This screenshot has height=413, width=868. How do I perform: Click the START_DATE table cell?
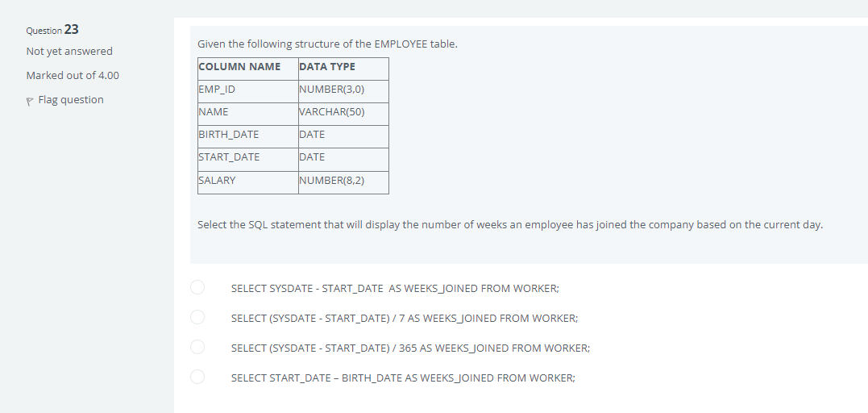pos(248,160)
